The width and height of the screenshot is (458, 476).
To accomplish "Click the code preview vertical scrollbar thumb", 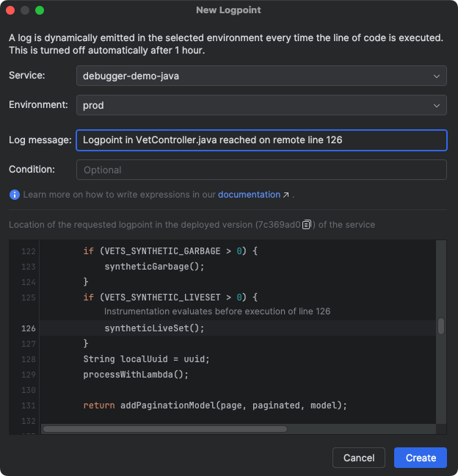I will [441, 326].
